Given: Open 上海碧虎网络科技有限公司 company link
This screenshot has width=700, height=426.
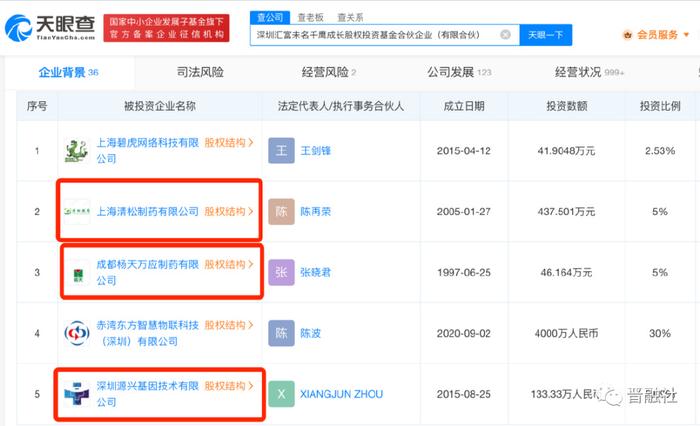Looking at the screenshot, I should pyautogui.click(x=147, y=150).
